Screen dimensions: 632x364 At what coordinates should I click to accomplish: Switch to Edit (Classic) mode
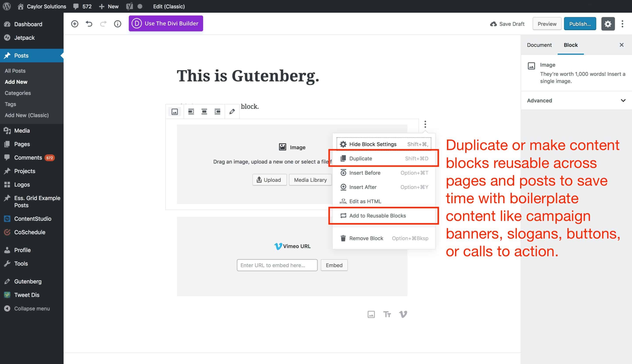169,6
